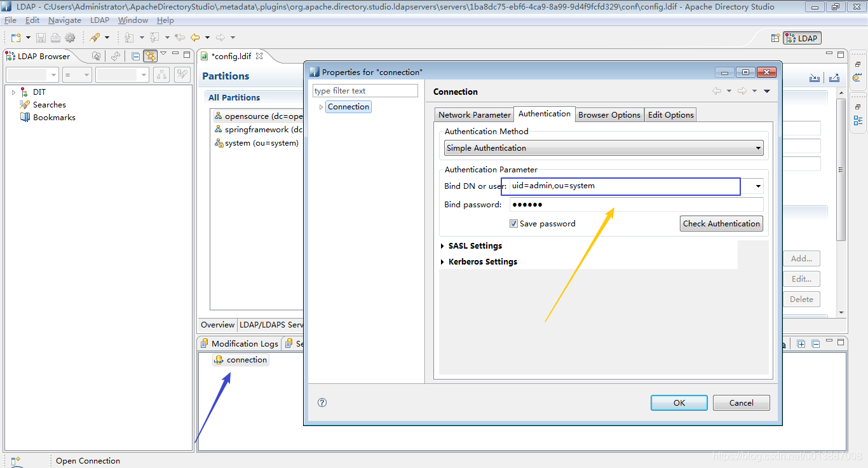Select the Modification Logs tab
This screenshot has height=468, width=868.
(240, 343)
